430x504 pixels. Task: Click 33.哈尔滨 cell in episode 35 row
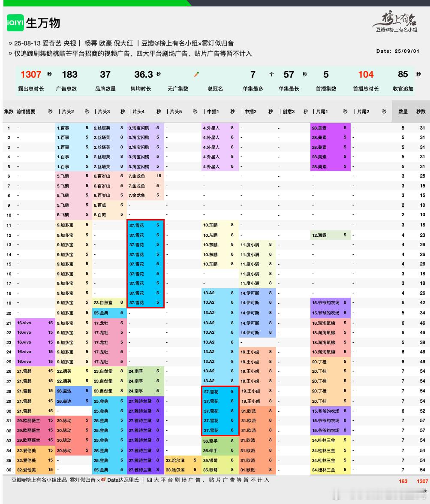click(x=183, y=460)
